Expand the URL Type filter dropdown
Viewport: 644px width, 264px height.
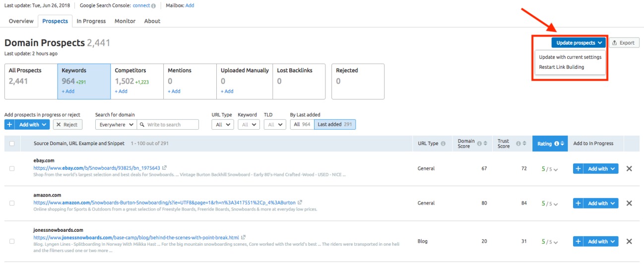click(x=222, y=125)
